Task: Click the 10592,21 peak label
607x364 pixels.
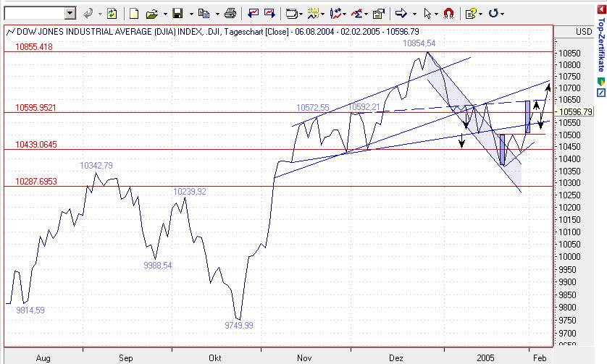Action: 364,107
